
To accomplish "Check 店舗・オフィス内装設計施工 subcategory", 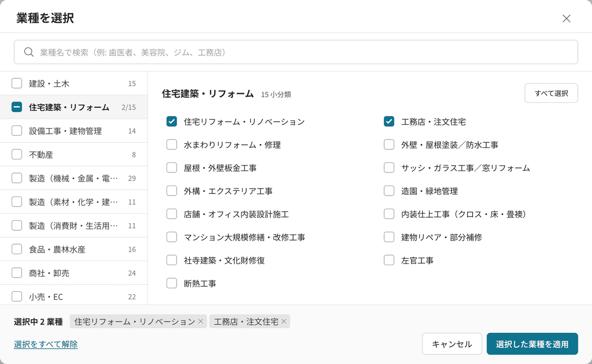I will click(x=172, y=214).
